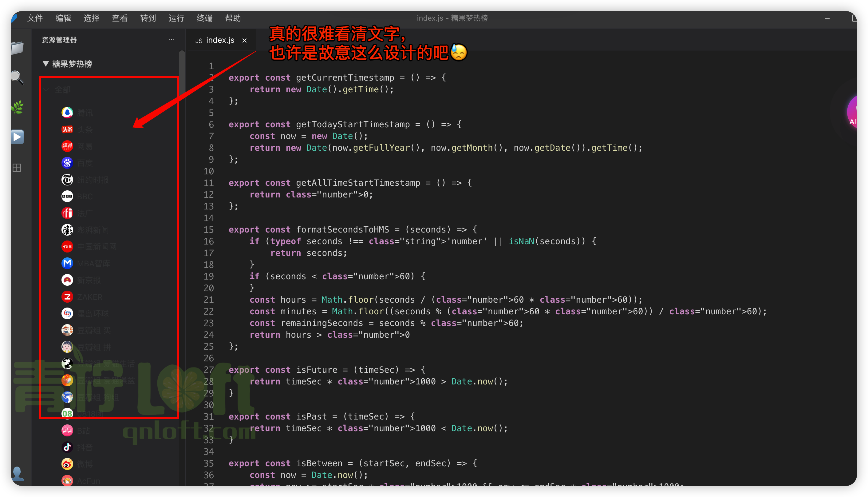Click the 微博 source icon
Image resolution: width=868 pixels, height=497 pixels.
(67, 463)
